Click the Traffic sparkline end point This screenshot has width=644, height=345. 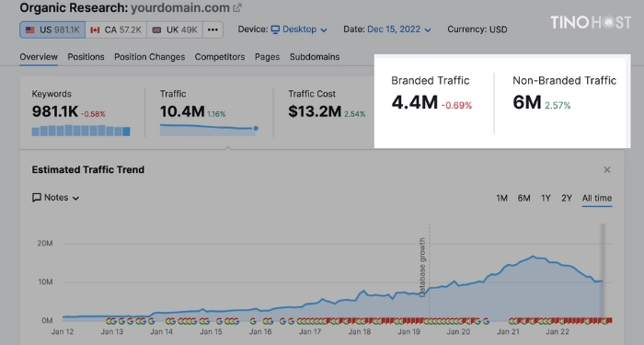tap(256, 129)
